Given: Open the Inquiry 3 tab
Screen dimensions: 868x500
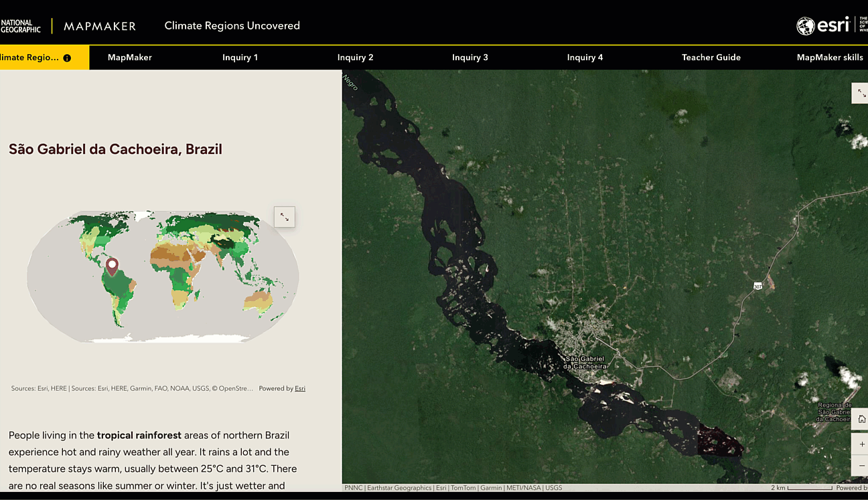Looking at the screenshot, I should point(470,58).
